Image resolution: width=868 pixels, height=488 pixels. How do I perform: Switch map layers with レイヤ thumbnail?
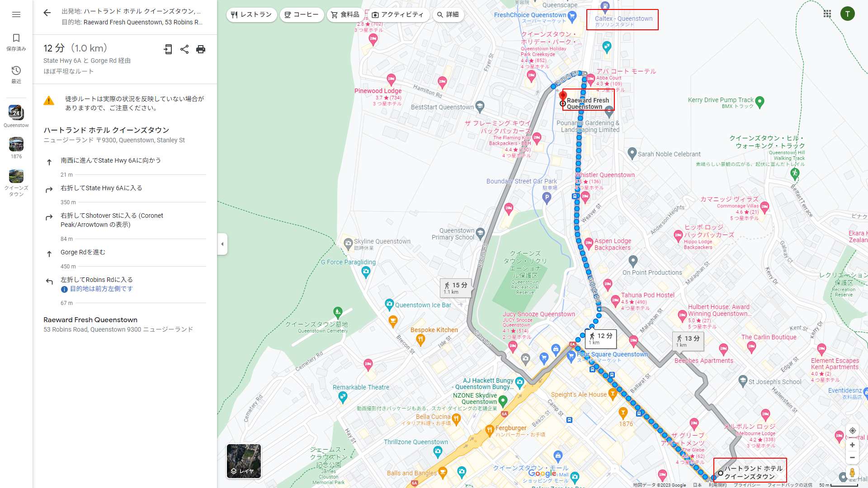click(244, 461)
